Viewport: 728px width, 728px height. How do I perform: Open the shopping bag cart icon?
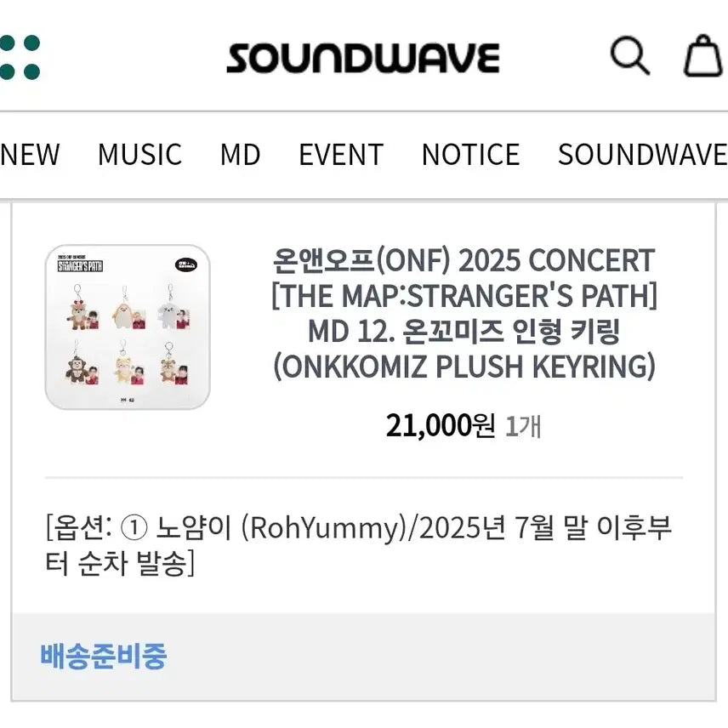point(702,56)
